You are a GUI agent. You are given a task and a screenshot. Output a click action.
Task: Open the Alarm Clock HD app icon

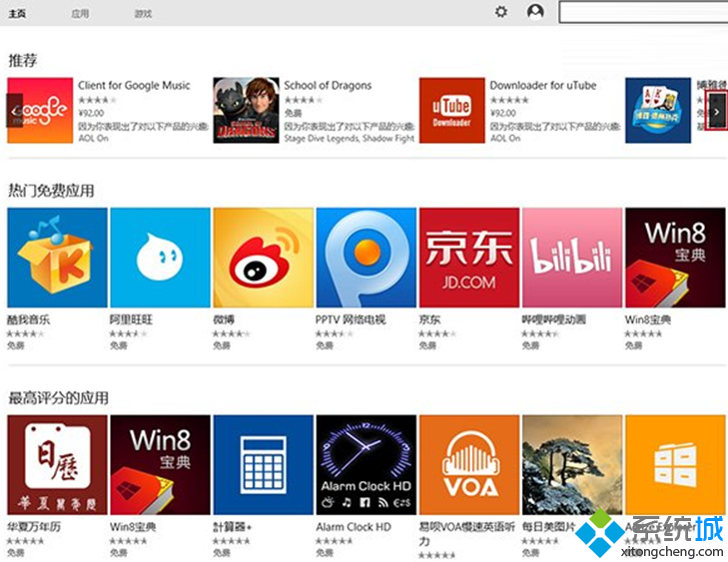pyautogui.click(x=365, y=465)
